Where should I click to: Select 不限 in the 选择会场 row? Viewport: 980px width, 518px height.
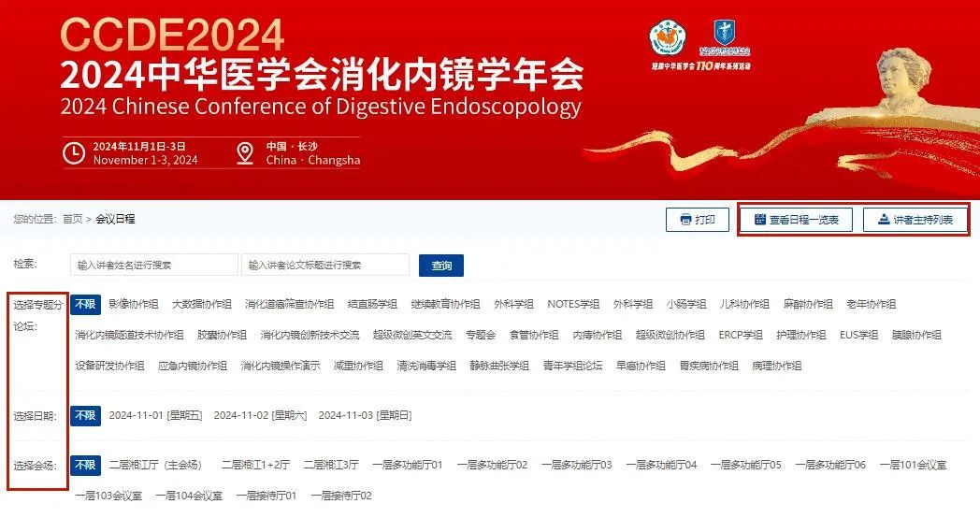85,465
